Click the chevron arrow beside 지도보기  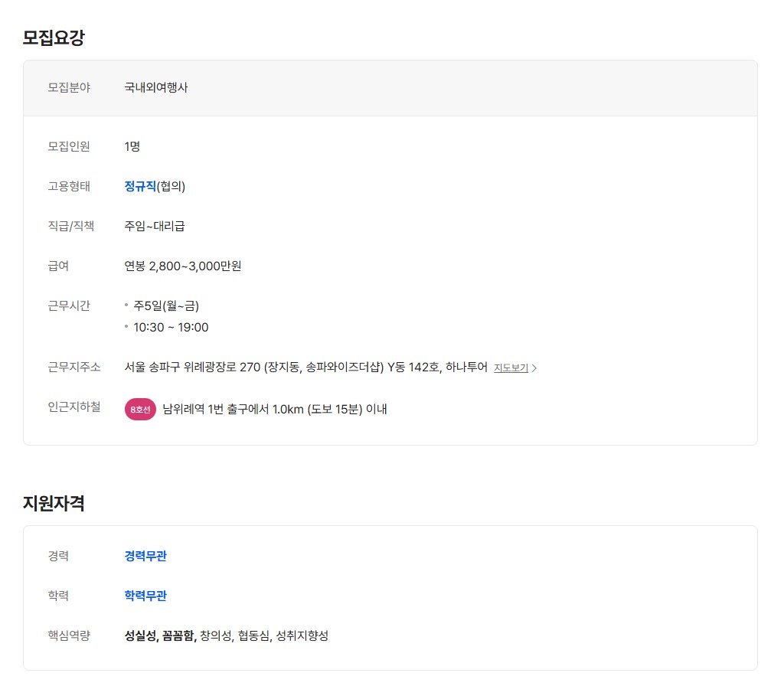[534, 368]
